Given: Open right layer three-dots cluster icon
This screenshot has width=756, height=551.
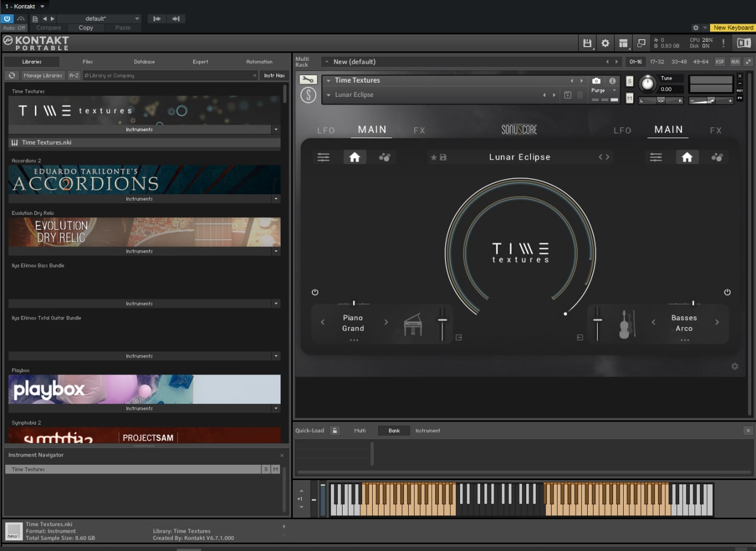Looking at the screenshot, I should point(717,157).
